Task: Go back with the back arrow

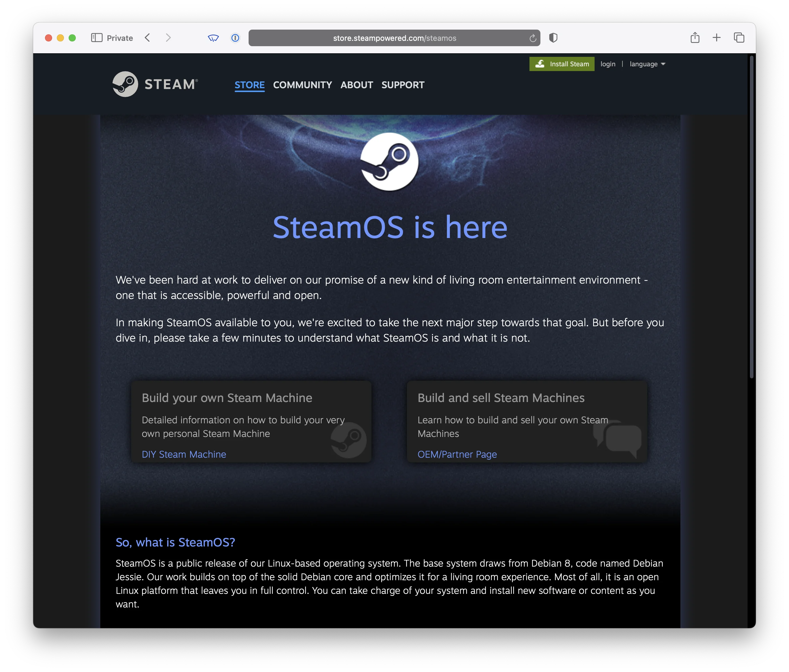Action: pyautogui.click(x=148, y=38)
